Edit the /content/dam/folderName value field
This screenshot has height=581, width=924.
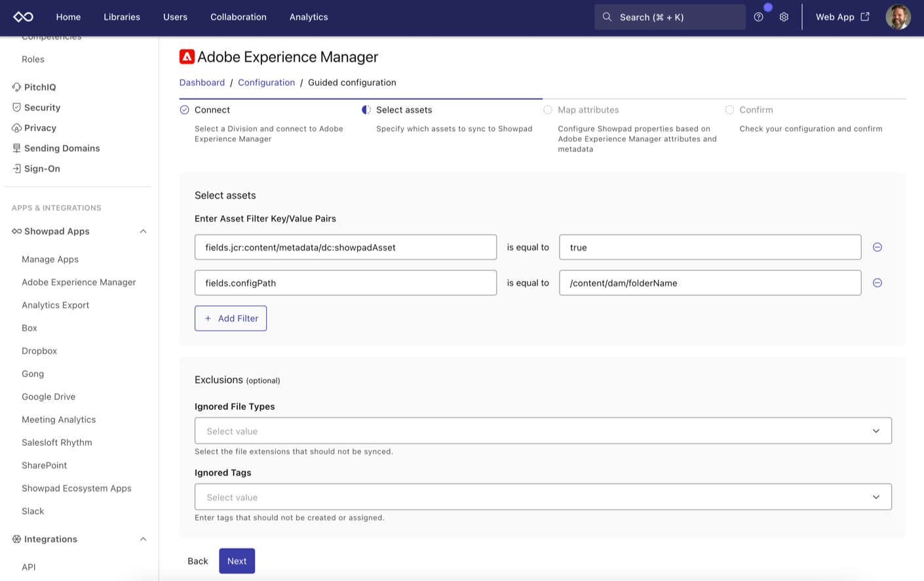coord(710,283)
